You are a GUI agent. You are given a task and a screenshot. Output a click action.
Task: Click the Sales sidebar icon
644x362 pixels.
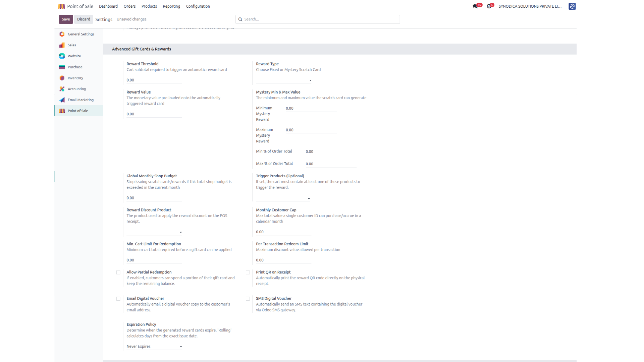tap(62, 45)
